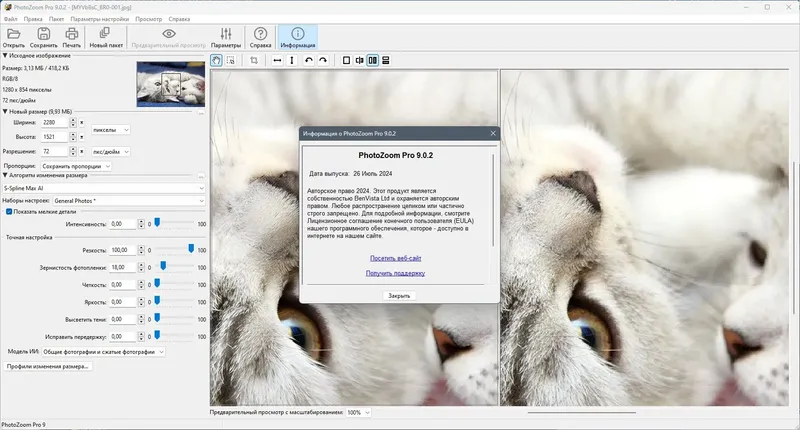Click the ellipsis button beside Новый размер

[x=201, y=112]
